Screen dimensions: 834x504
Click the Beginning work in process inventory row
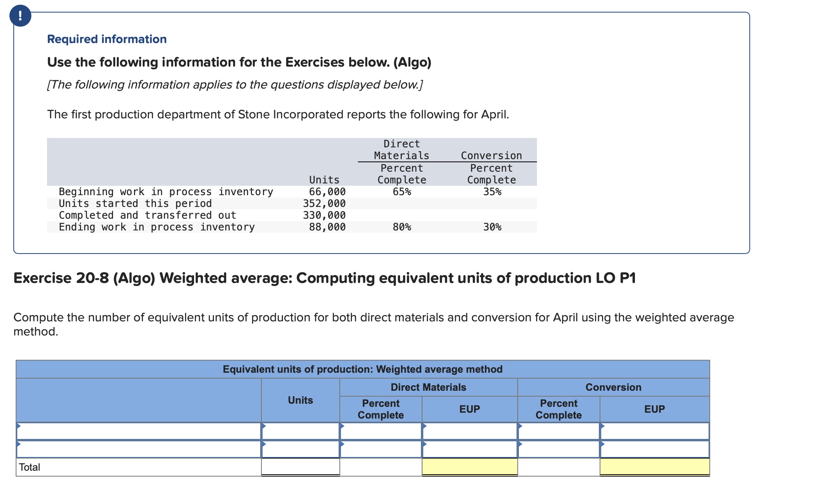pos(166,192)
